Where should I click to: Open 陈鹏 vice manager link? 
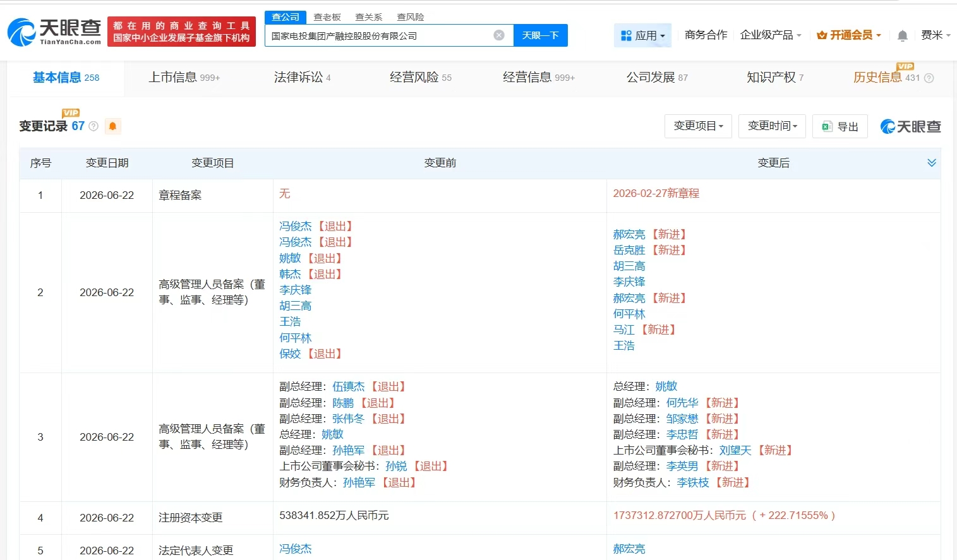(x=343, y=403)
